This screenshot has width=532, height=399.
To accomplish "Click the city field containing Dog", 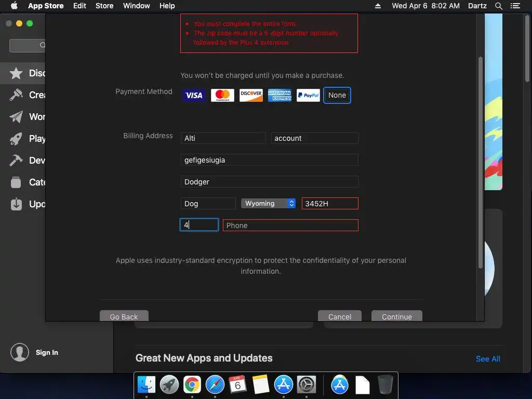I will [x=208, y=204].
